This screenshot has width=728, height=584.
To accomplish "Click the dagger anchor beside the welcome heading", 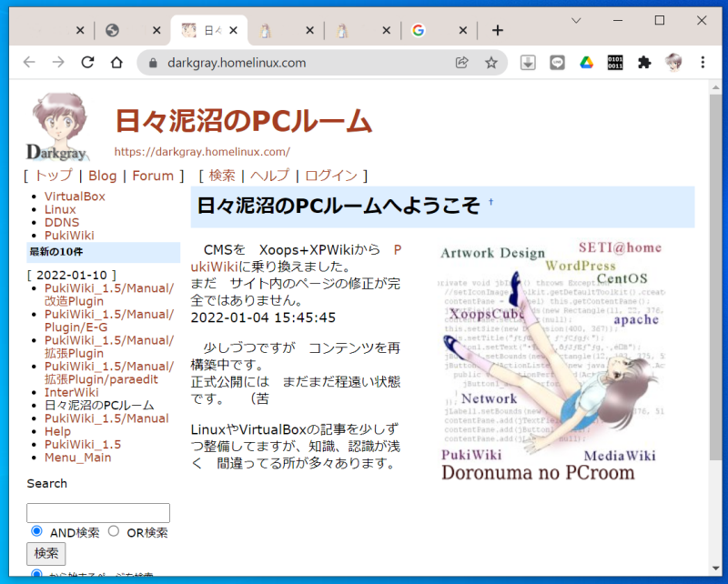I will (490, 201).
